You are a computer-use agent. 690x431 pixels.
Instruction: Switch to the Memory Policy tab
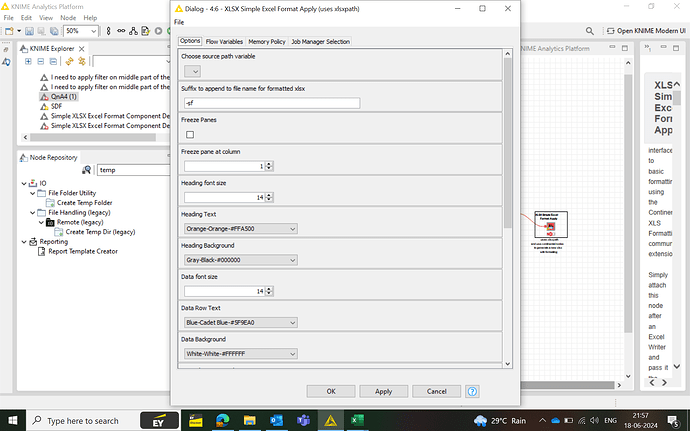[x=267, y=41]
